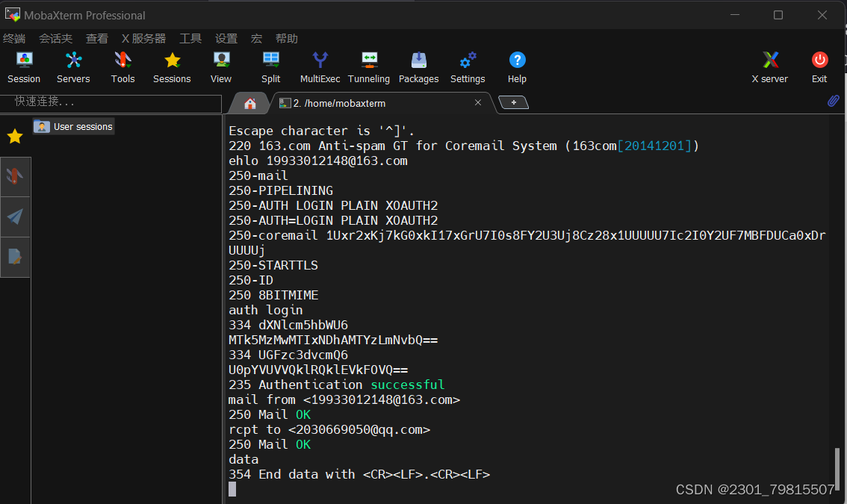Open the View toolbar icon
Screen dimensions: 847x504
click(x=221, y=67)
